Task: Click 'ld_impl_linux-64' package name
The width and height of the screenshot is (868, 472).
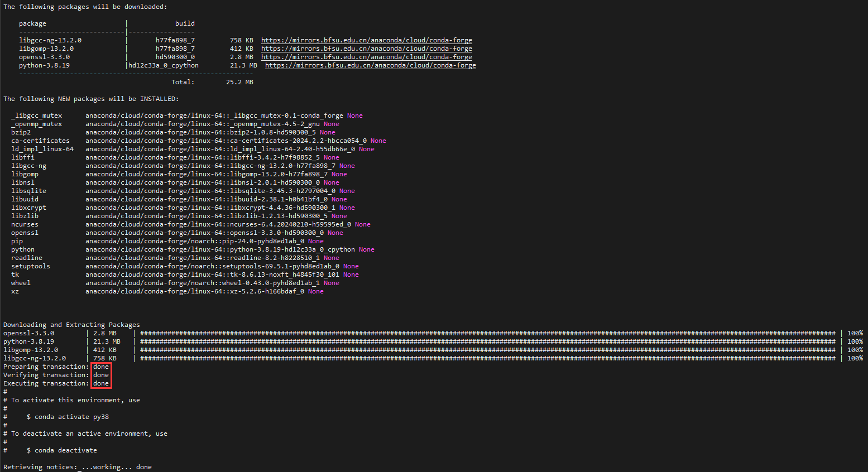Action: click(x=42, y=149)
